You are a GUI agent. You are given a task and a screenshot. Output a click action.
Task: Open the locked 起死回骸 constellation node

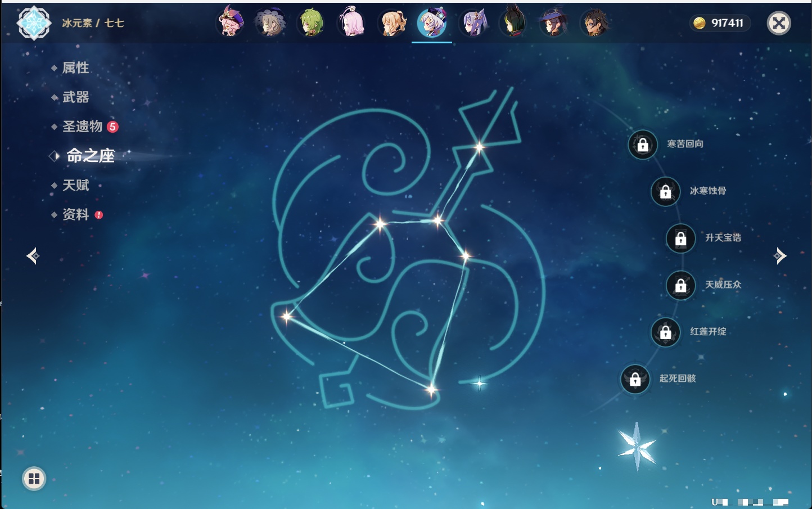(635, 380)
